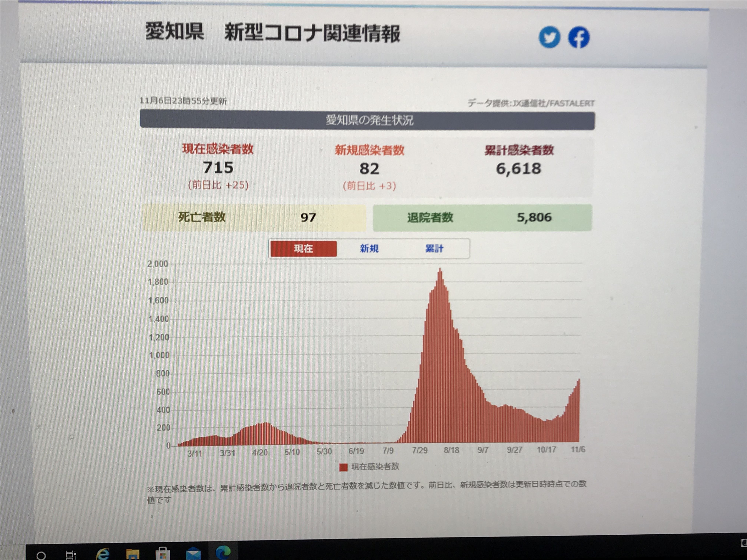747x560 pixels.
Task: Click the 愛知県の発生状況 header bar
Action: (x=367, y=120)
